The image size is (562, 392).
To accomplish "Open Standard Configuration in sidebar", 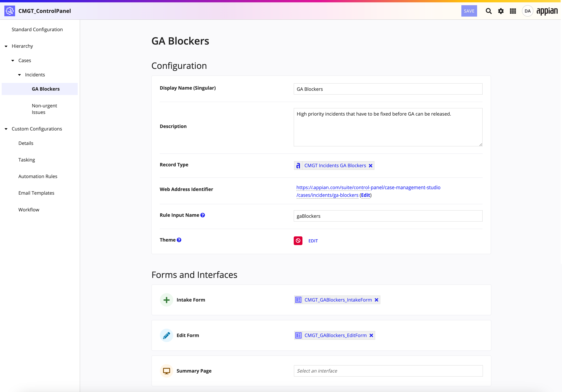I will pyautogui.click(x=37, y=29).
